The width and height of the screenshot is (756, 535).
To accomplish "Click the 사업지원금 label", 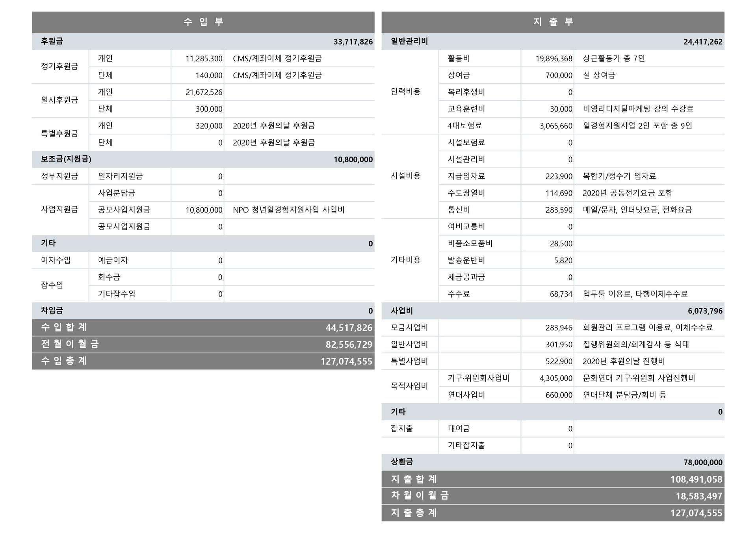I will pos(59,210).
